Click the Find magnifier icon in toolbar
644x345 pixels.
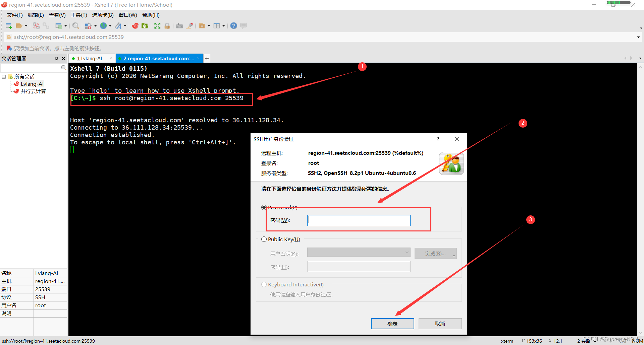[x=76, y=26]
